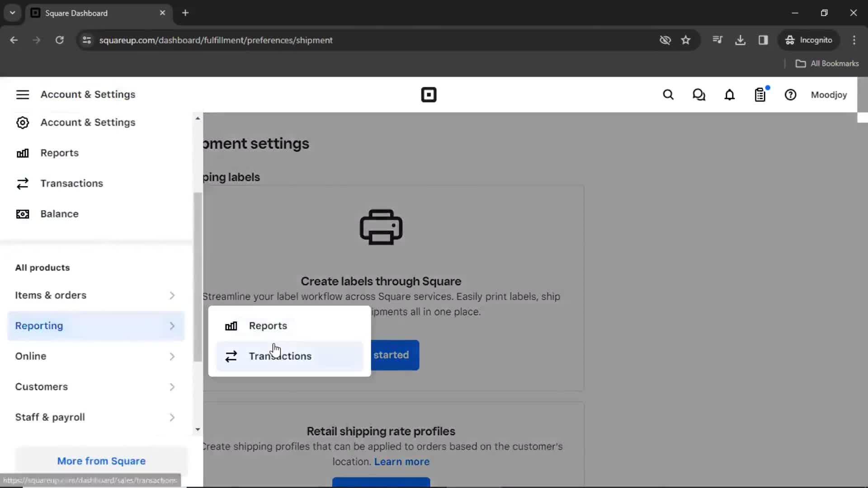The width and height of the screenshot is (868, 488).
Task: Open the Moodjoy account menu
Action: [x=829, y=95]
